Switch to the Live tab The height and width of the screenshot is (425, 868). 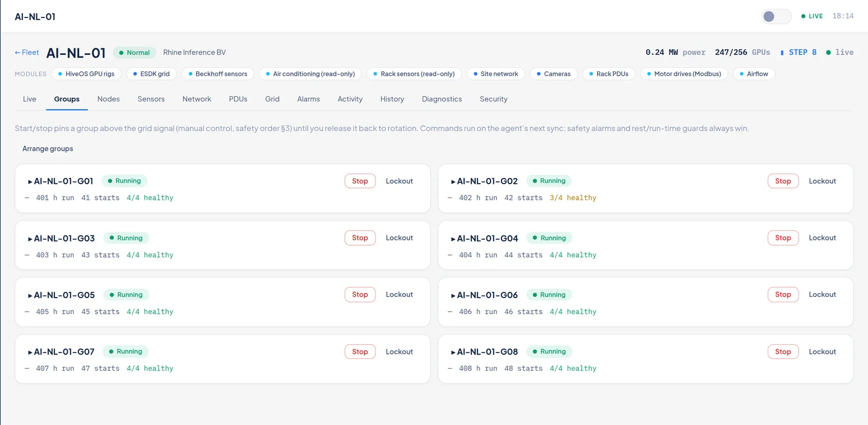(x=30, y=99)
